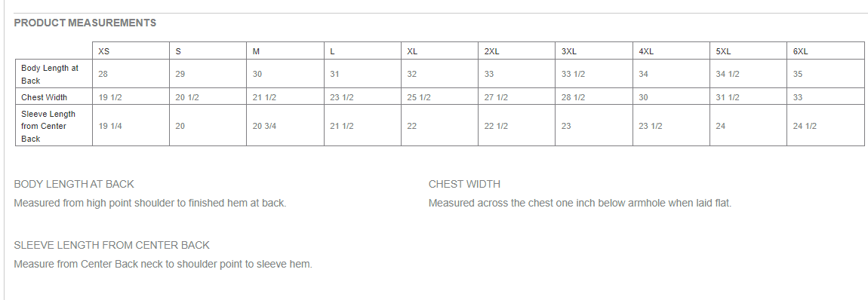Click the BODY LENGTH AT BACK definition title
This screenshot has width=868, height=300.
(x=74, y=184)
